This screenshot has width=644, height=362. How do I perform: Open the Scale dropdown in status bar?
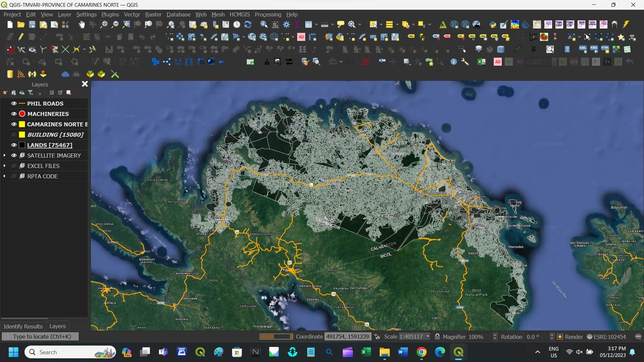(x=428, y=337)
